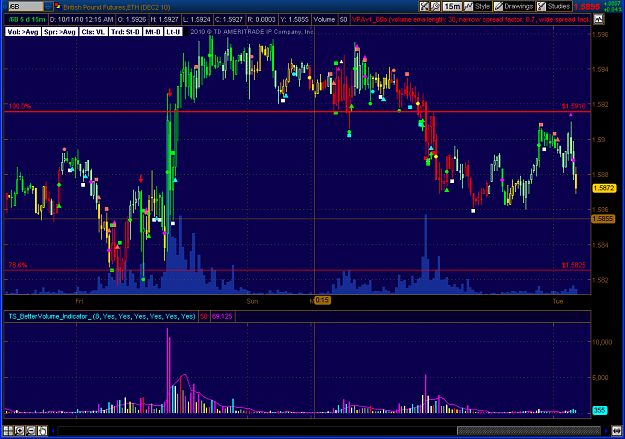Click the Cls: VL label

click(93, 32)
